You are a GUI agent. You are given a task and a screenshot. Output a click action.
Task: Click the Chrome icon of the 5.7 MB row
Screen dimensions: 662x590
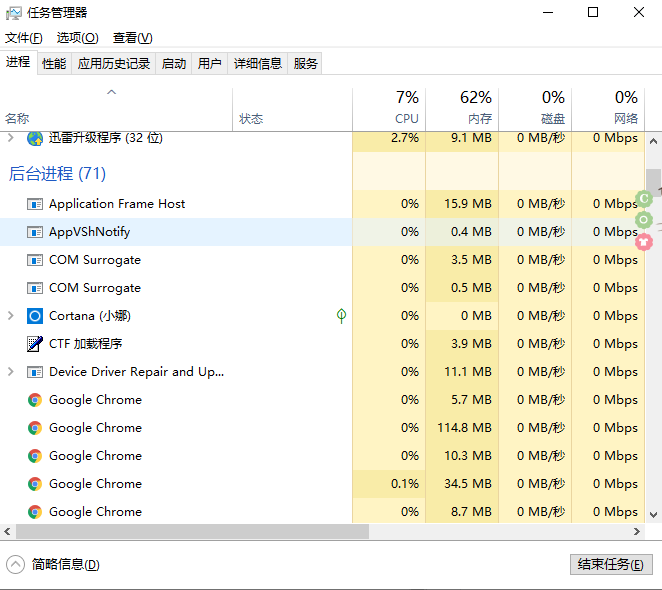click(35, 400)
